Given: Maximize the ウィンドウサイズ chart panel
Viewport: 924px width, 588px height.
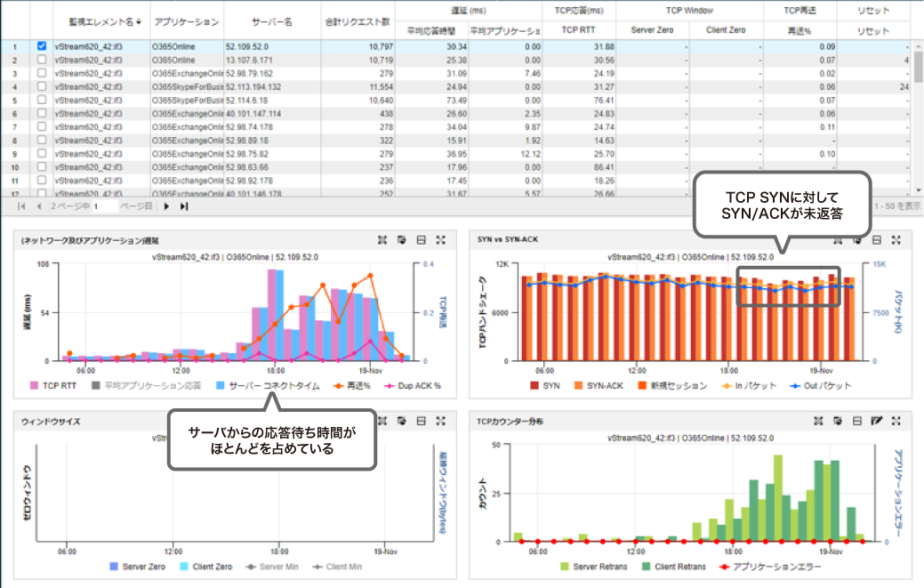Looking at the screenshot, I should pos(441,421).
